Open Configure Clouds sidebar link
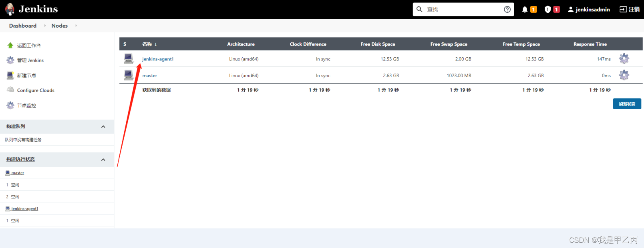644x248 pixels. coord(36,90)
